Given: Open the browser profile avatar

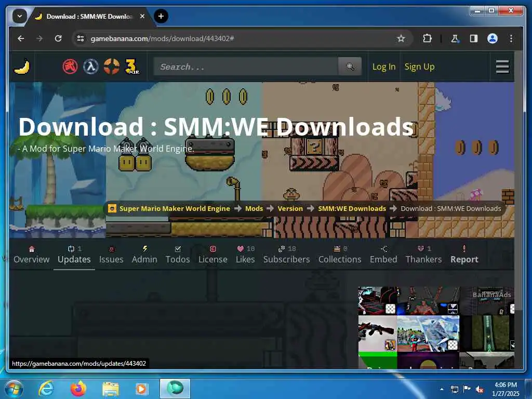Looking at the screenshot, I should tap(493, 38).
